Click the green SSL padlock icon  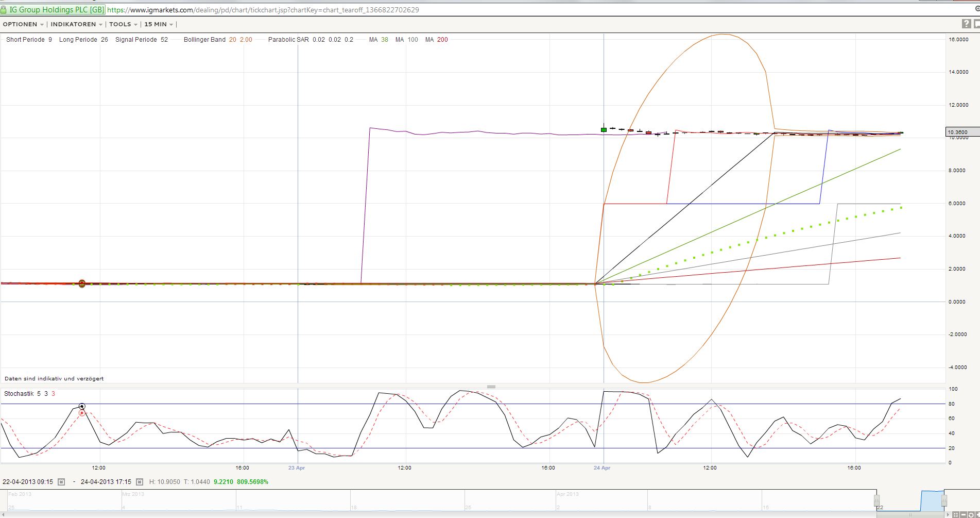tap(4, 9)
